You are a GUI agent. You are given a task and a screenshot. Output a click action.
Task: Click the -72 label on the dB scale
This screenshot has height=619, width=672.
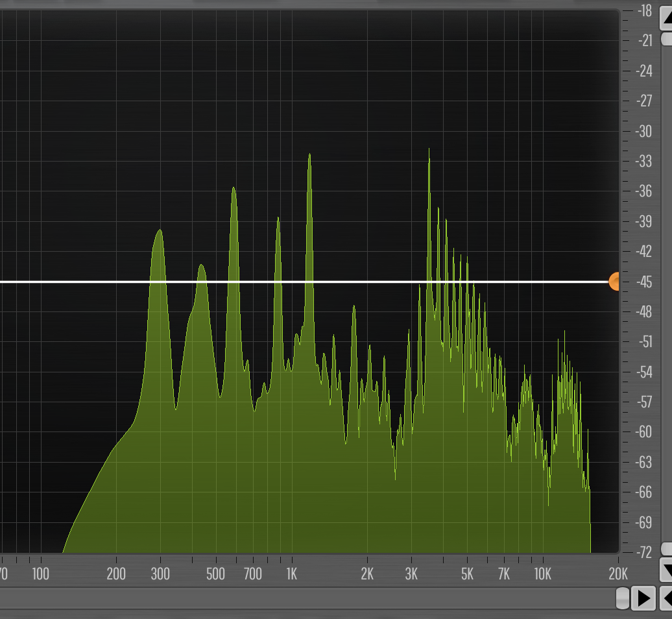tap(644, 552)
